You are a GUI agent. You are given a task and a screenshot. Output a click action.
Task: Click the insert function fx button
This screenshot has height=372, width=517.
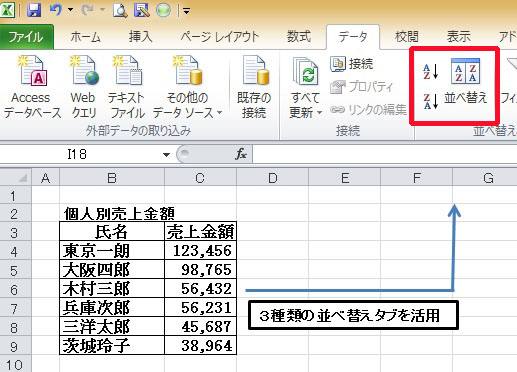pyautogui.click(x=241, y=154)
